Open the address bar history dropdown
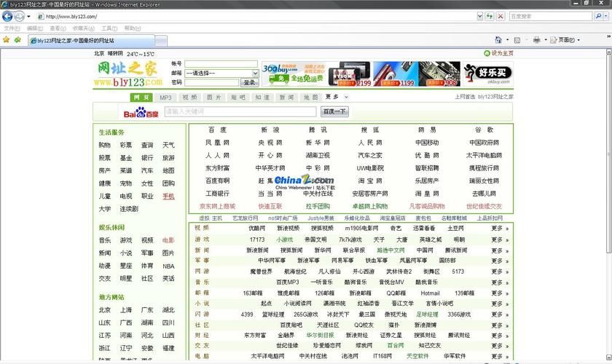This screenshot has width=612, height=364. tap(479, 17)
